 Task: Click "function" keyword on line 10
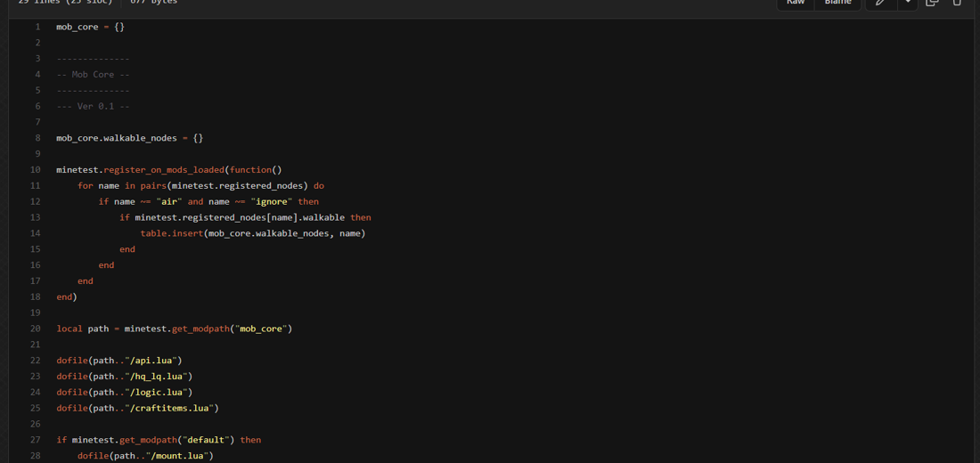[x=250, y=170]
